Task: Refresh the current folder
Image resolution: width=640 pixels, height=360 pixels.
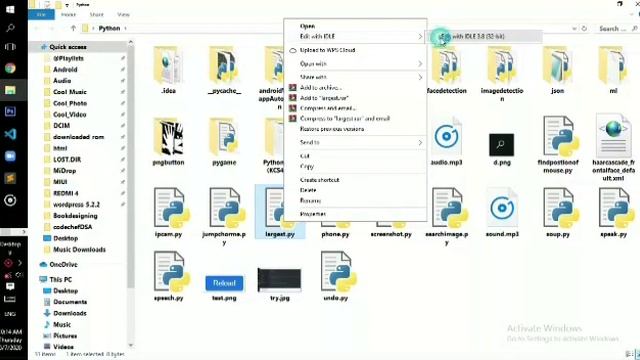Action: pyautogui.click(x=584, y=29)
